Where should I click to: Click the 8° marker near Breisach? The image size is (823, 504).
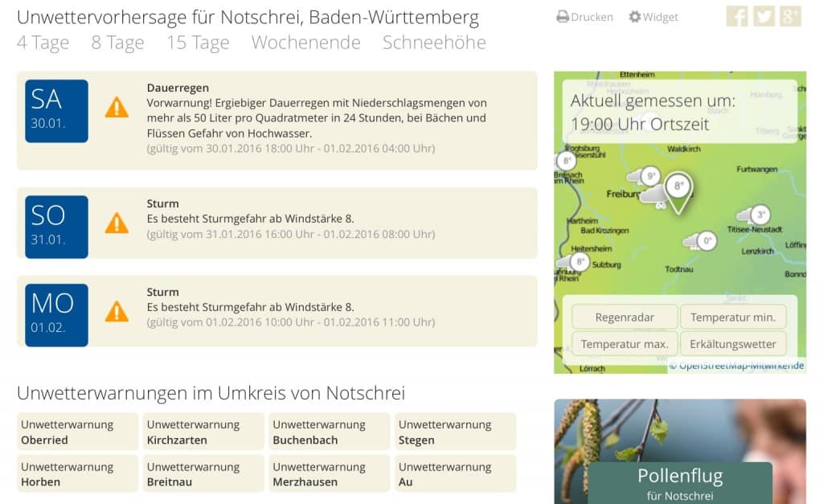coord(566,161)
